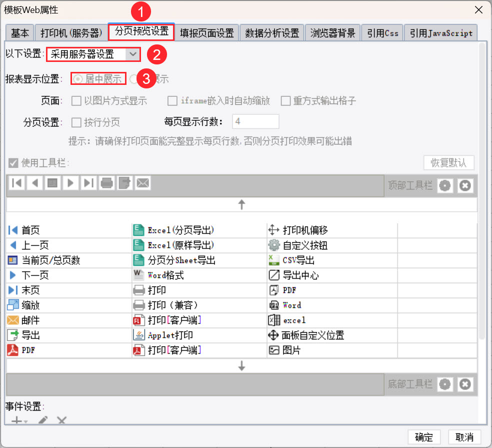The width and height of the screenshot is (492, 448).
Task: Click the first page icon in top toolbar
Action: [x=16, y=183]
